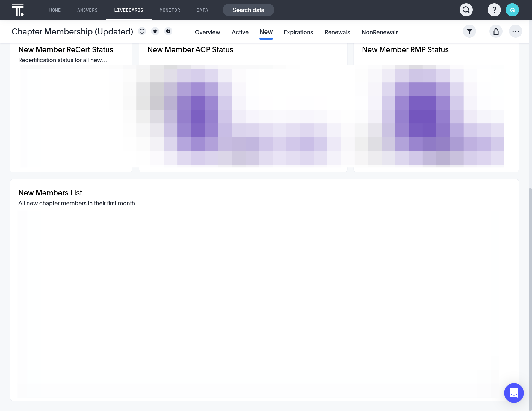Click the New Members List title

click(50, 193)
